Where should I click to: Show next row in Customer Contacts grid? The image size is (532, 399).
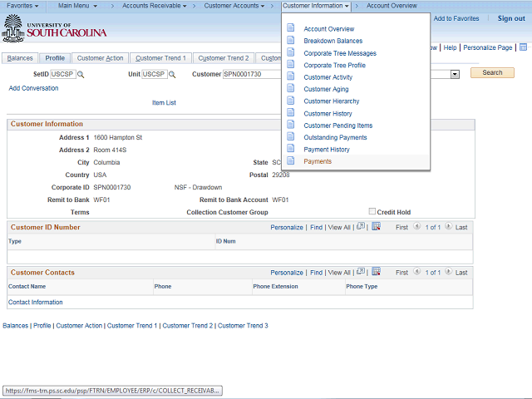(449, 272)
